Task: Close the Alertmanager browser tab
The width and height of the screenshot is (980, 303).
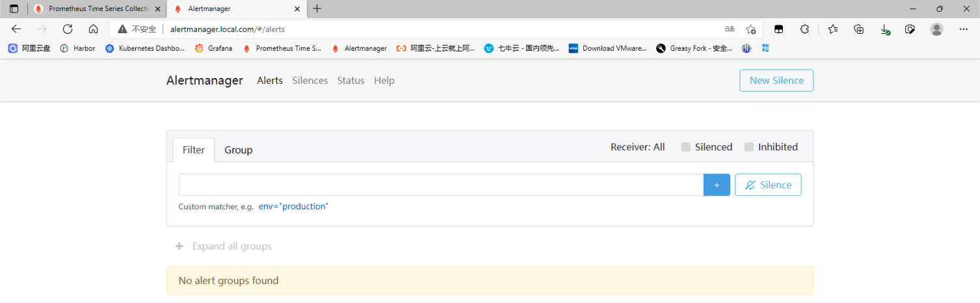Action: [x=297, y=9]
